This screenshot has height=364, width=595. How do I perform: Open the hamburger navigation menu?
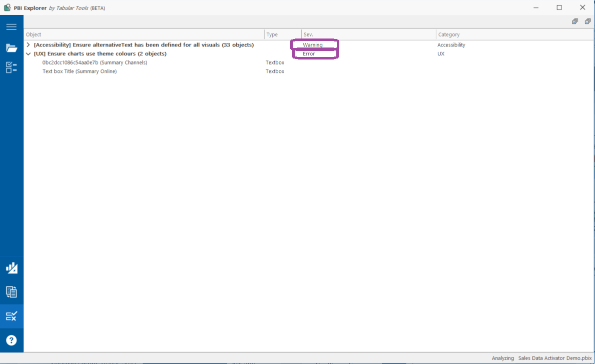12,26
